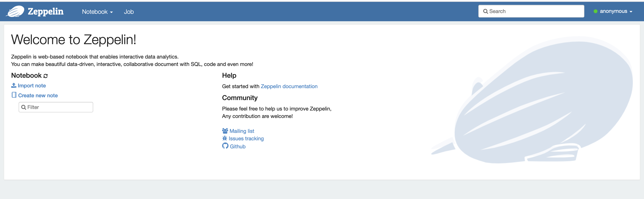This screenshot has width=644, height=199.
Task: Click the Zeppelin airship logo
Action: [x=15, y=11]
